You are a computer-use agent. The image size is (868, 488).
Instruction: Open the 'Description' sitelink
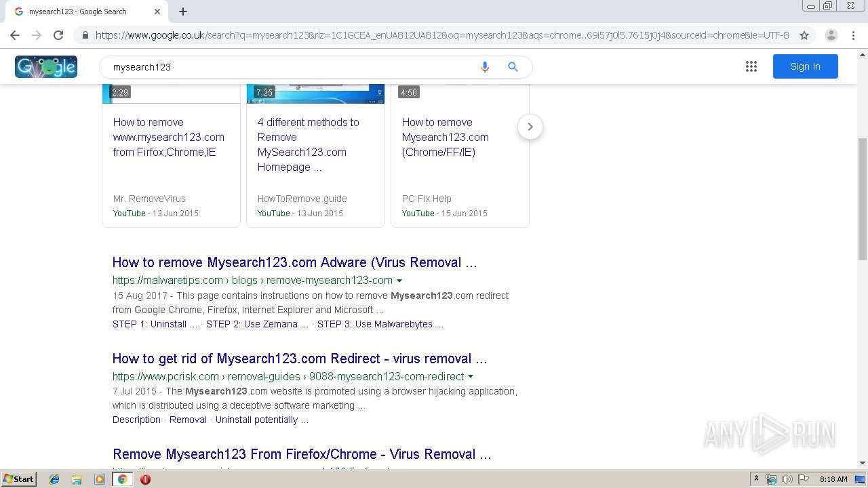tap(136, 420)
